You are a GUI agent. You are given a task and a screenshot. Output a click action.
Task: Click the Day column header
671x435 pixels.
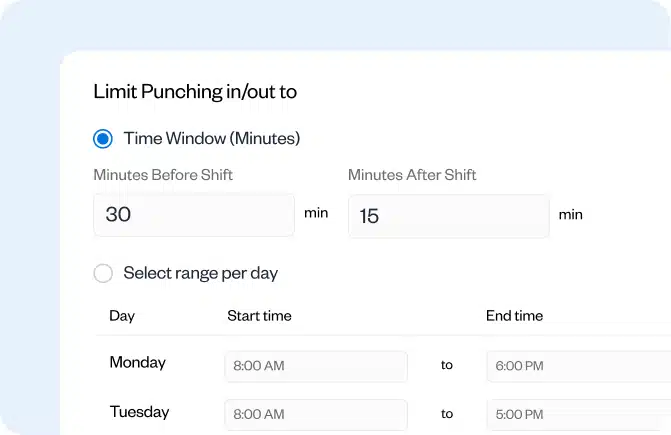click(122, 316)
